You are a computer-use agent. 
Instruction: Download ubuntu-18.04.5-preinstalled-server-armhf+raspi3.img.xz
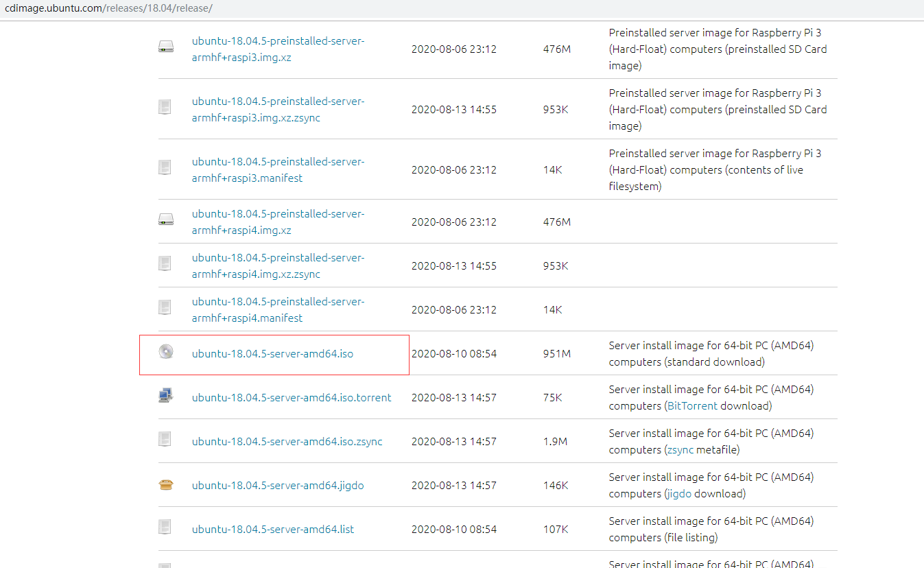click(x=279, y=49)
